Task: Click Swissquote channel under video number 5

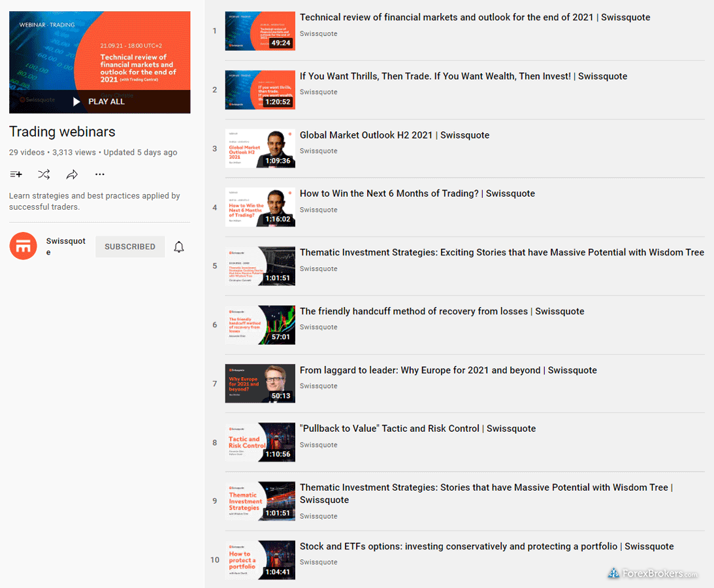Action: tap(318, 269)
